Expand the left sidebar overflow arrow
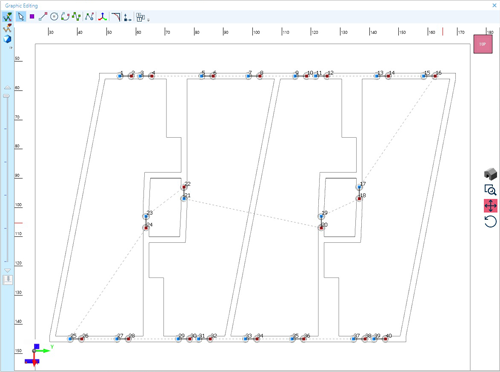 click(10, 48)
